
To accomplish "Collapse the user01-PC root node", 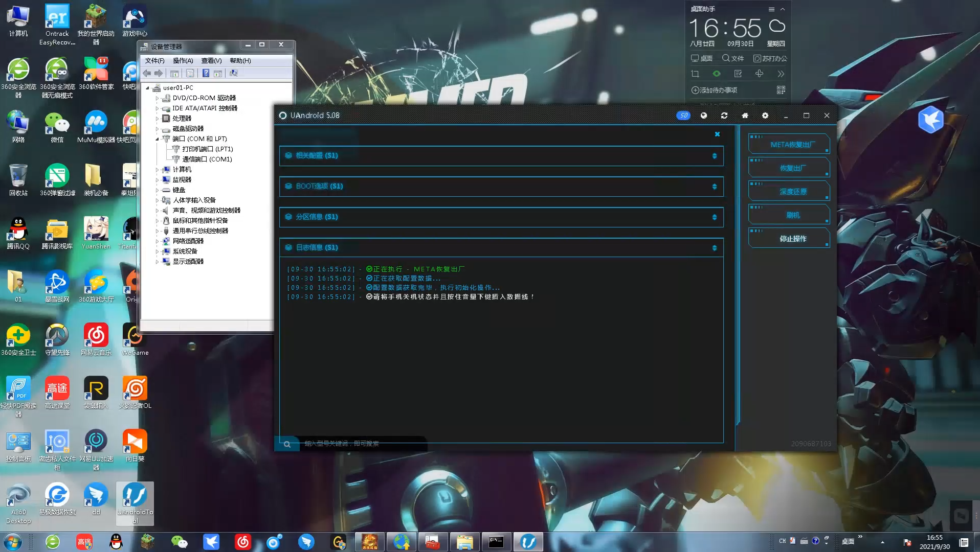I will pyautogui.click(x=148, y=88).
